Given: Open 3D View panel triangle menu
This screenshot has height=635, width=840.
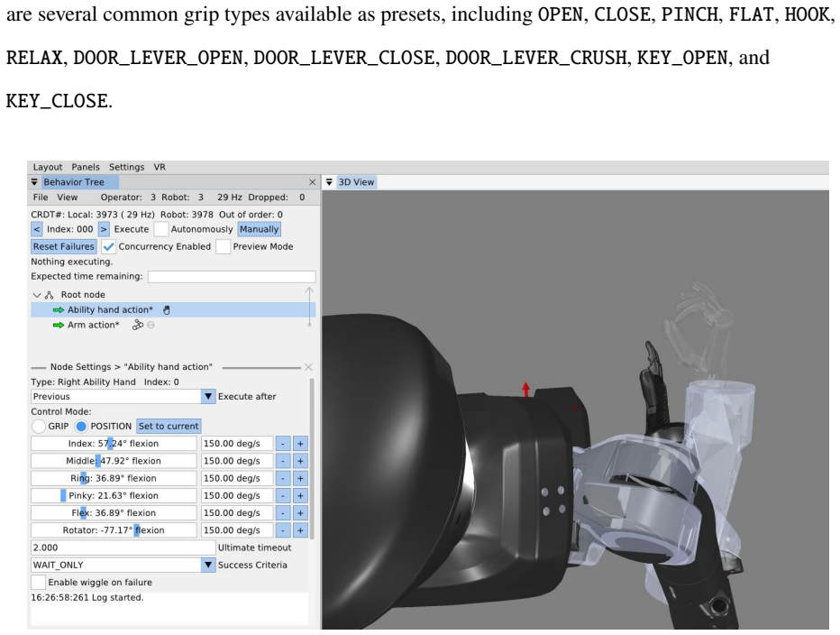Looking at the screenshot, I should pos(329,182).
